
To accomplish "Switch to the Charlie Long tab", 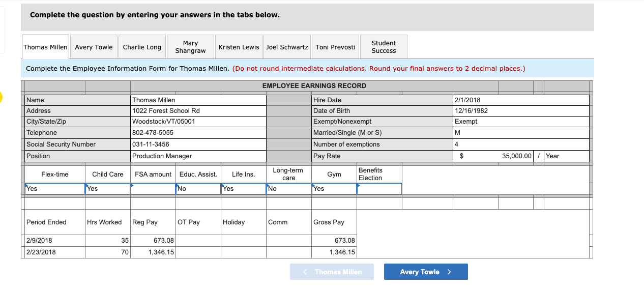I will click(x=142, y=47).
